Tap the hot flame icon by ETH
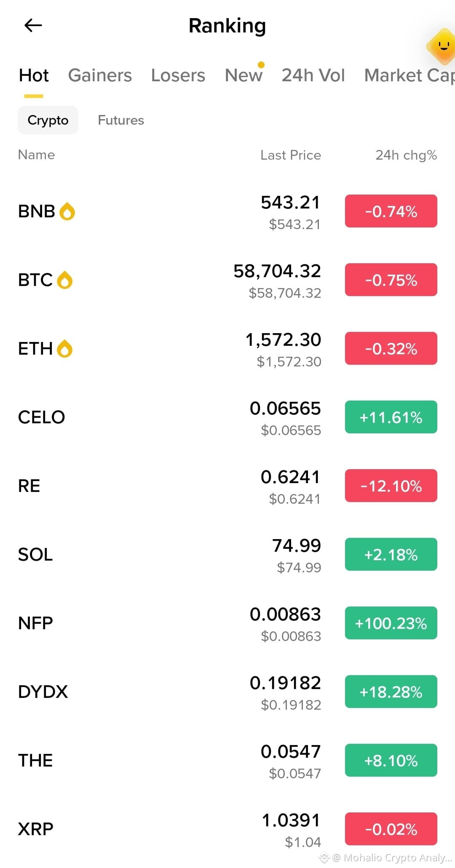Viewport: 455px width, 868px height. tap(65, 349)
